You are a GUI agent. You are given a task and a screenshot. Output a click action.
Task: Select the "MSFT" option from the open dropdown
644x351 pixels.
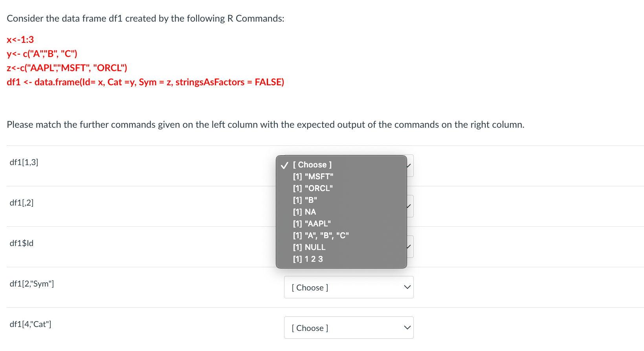312,176
